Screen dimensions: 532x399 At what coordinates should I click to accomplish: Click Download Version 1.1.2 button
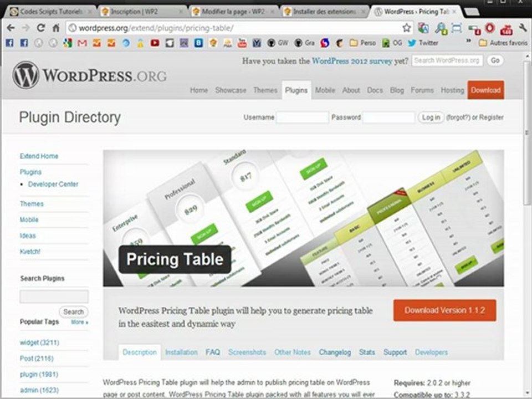click(x=444, y=310)
